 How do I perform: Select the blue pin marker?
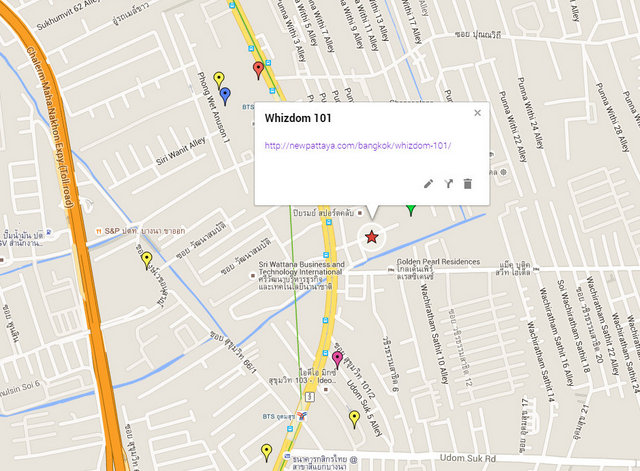point(225,96)
